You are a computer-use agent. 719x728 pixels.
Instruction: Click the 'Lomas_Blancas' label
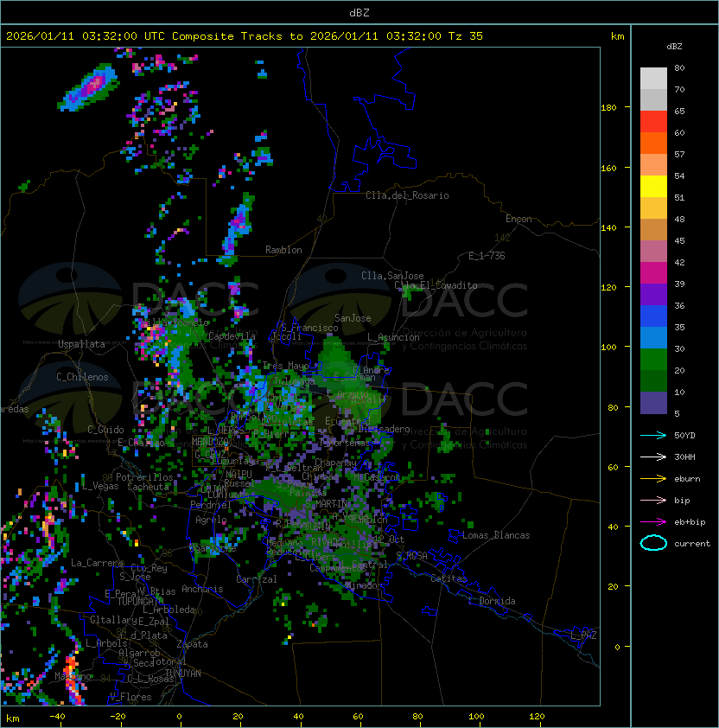pyautogui.click(x=496, y=535)
